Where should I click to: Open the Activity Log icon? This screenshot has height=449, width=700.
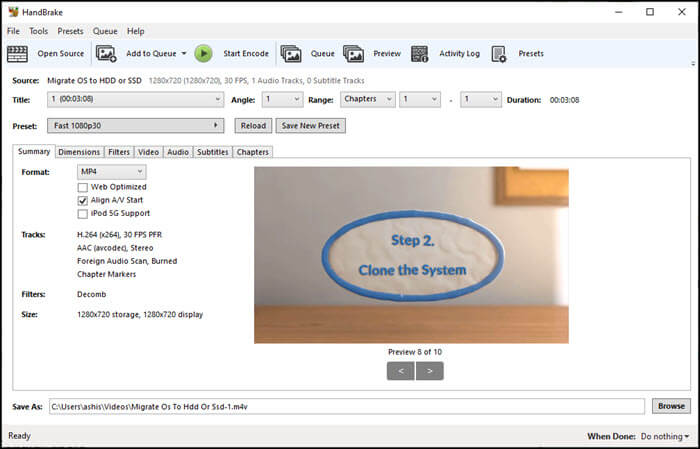(420, 54)
